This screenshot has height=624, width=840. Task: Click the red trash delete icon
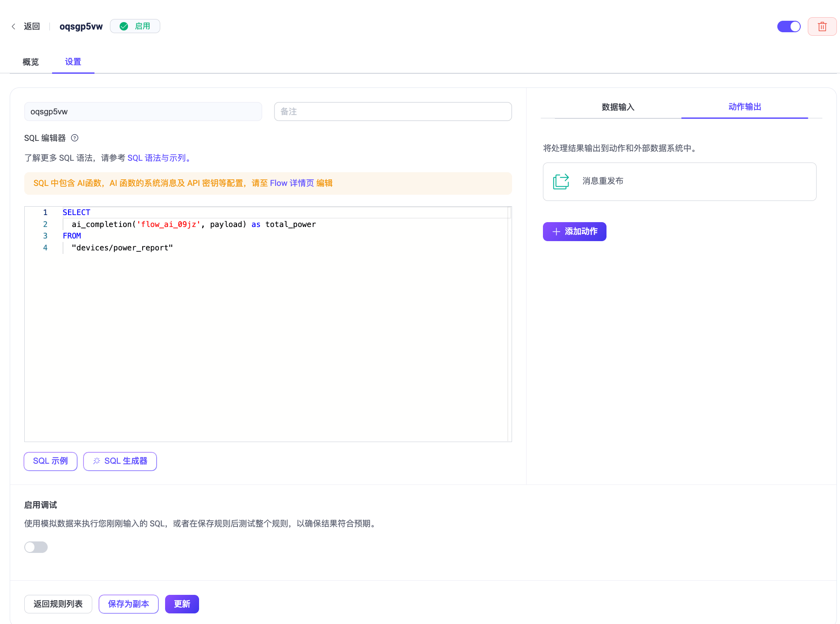(x=821, y=26)
